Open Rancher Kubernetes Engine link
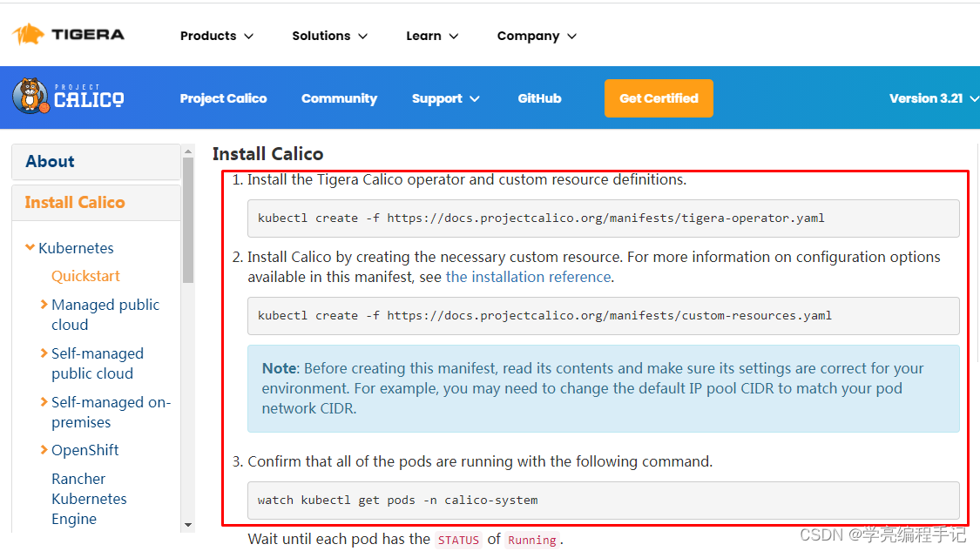 pos(89,499)
